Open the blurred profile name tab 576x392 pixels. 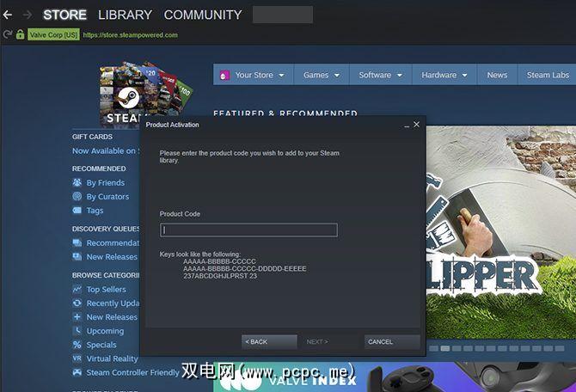tap(283, 15)
